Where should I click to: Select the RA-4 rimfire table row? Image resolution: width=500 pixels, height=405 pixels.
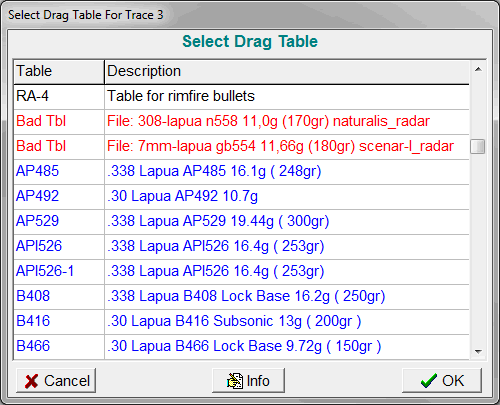tap(241, 97)
